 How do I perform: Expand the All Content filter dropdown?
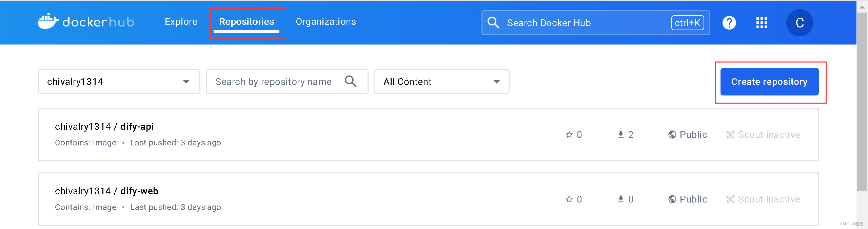point(441,82)
